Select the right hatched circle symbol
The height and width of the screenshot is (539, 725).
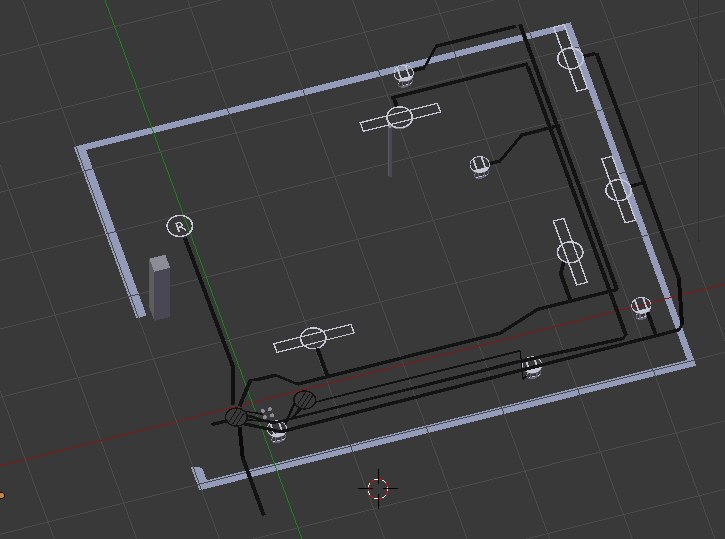pos(304,400)
